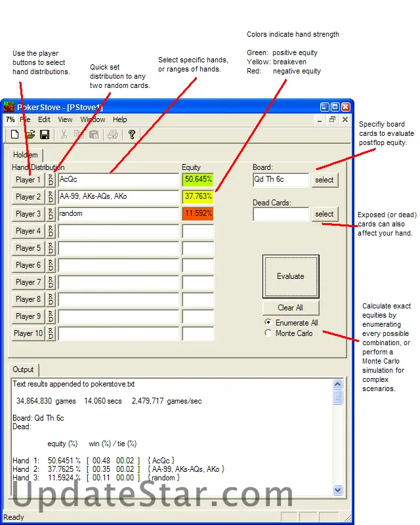This screenshot has height=525, width=420.
Task: Click output scrollbar up arrow
Action: point(337,385)
